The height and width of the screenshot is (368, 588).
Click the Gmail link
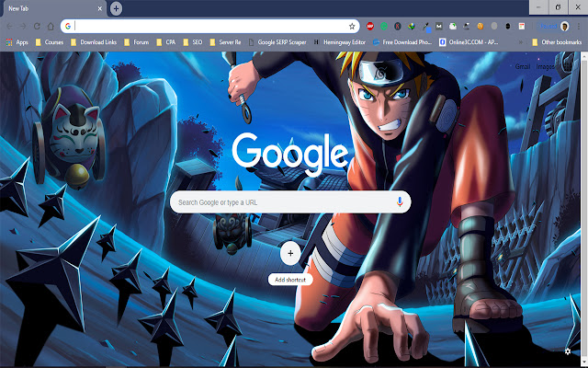(x=523, y=66)
